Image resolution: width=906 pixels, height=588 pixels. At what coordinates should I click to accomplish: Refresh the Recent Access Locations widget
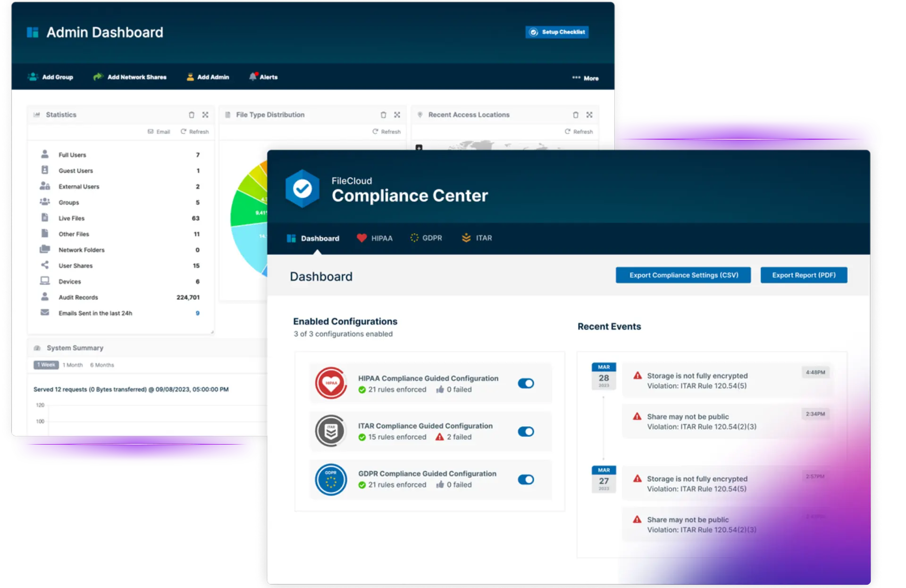(x=579, y=132)
